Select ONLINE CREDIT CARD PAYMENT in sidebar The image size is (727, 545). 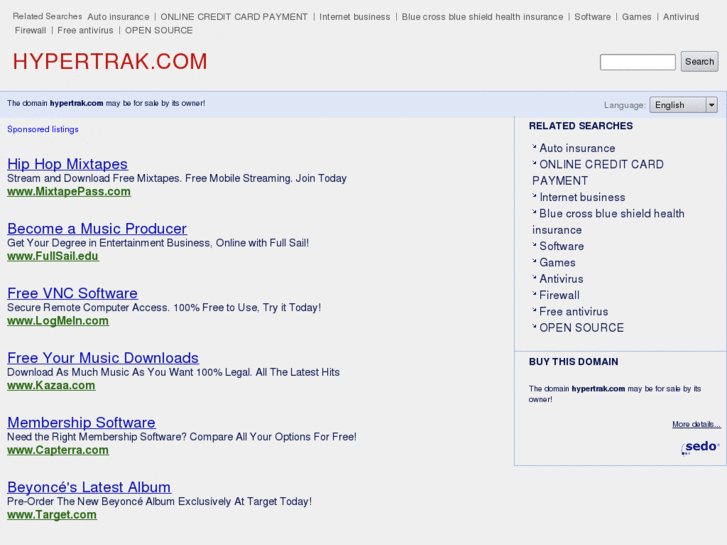pyautogui.click(x=598, y=173)
